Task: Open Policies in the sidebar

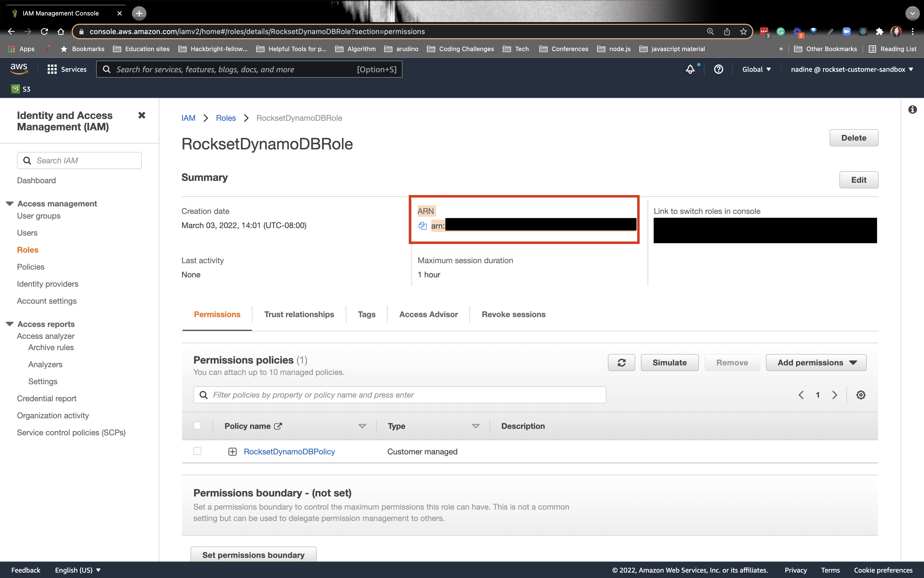Action: tap(30, 267)
